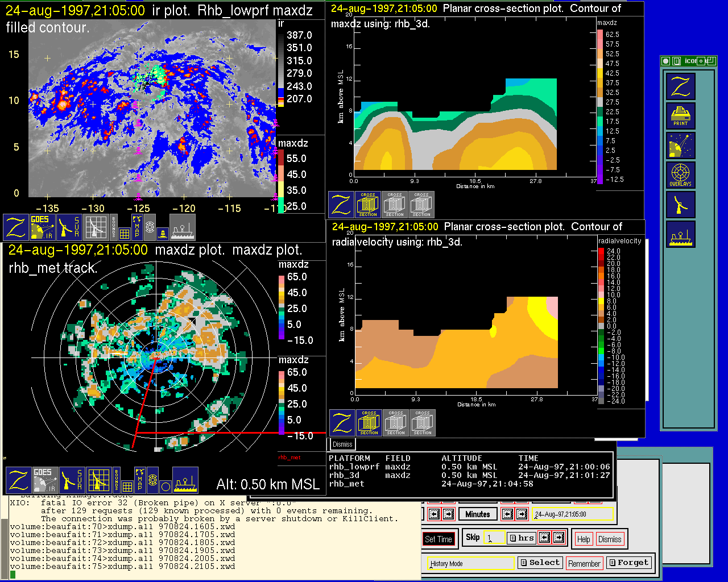Click the gridded radar icon in the maxdz plot toolbar
The width and height of the screenshot is (728, 582).
[x=99, y=480]
